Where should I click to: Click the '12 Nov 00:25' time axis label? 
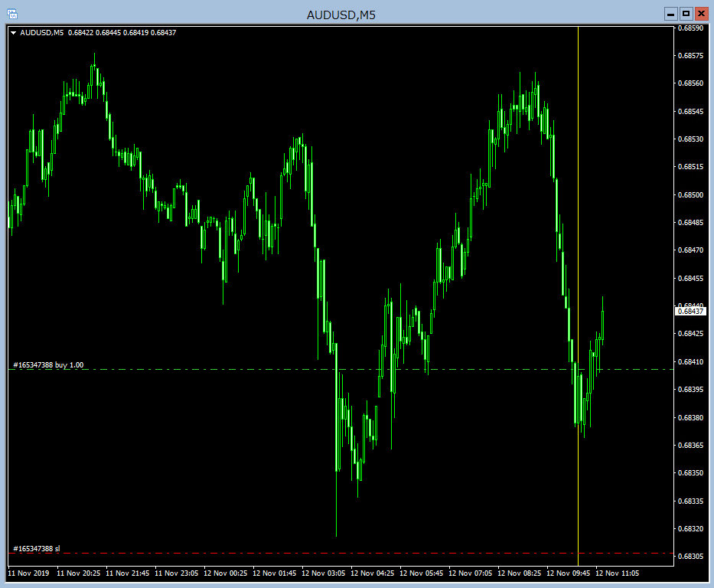pyautogui.click(x=226, y=573)
